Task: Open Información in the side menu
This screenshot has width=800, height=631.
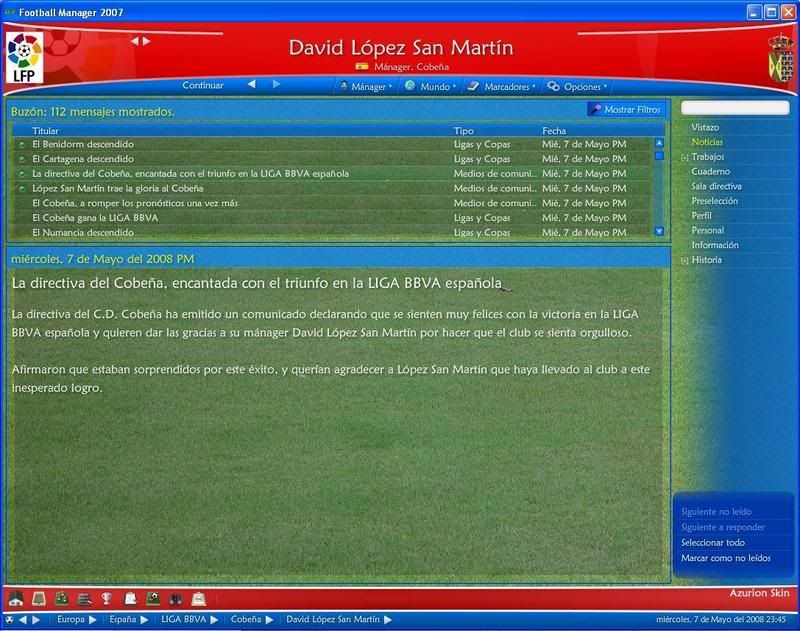Action: click(715, 245)
